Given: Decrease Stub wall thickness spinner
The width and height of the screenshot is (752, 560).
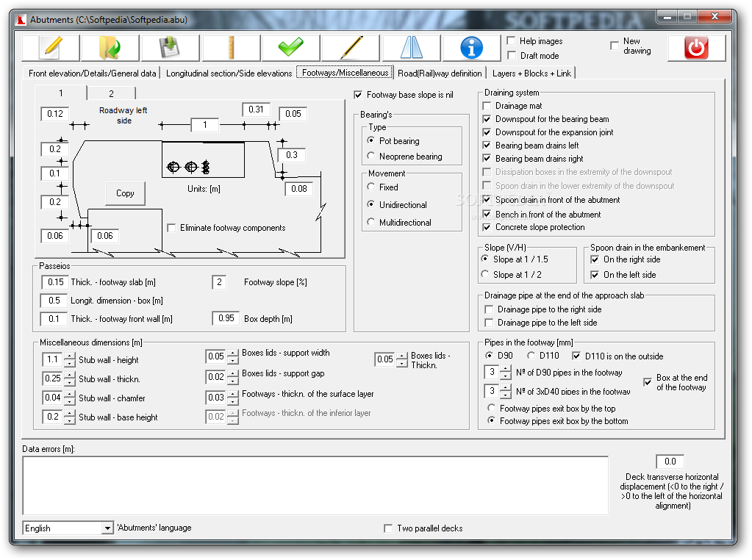Looking at the screenshot, I should pos(70,382).
